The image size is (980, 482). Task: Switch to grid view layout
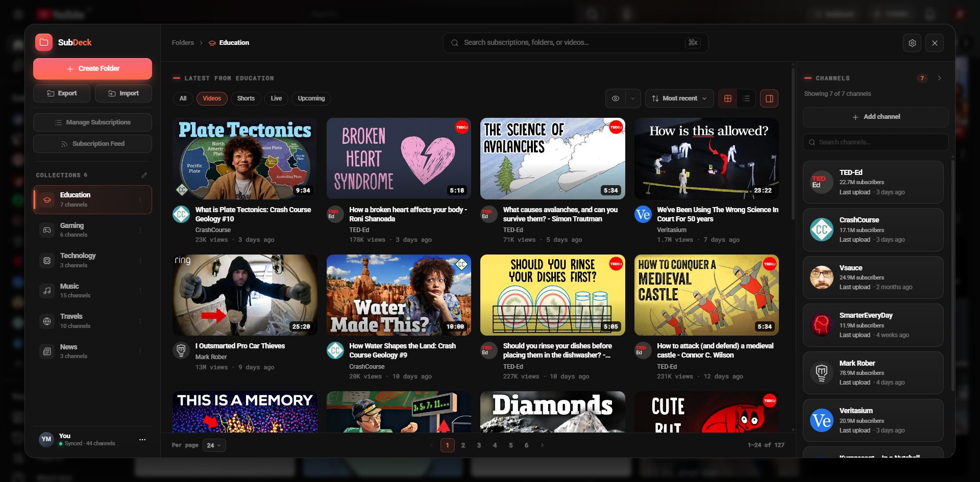728,98
